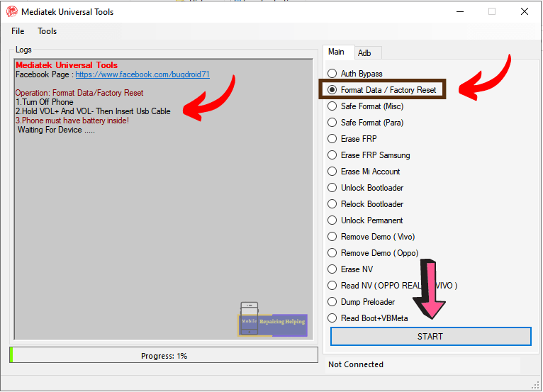Image resolution: width=543 pixels, height=392 pixels.
Task: Click the window resize grip icon
Action: coord(535,385)
